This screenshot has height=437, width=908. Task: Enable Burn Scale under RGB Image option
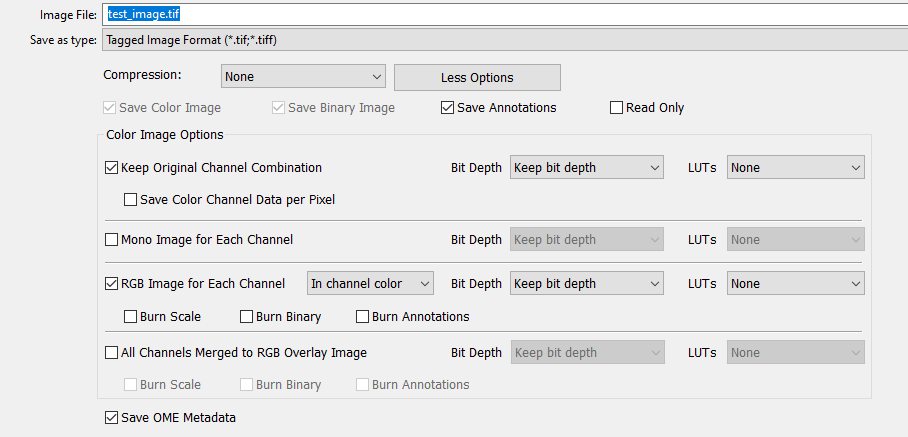point(131,317)
